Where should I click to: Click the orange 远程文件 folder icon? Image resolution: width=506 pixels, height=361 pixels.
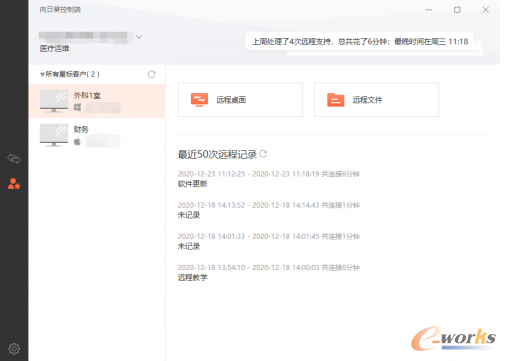pyautogui.click(x=335, y=100)
